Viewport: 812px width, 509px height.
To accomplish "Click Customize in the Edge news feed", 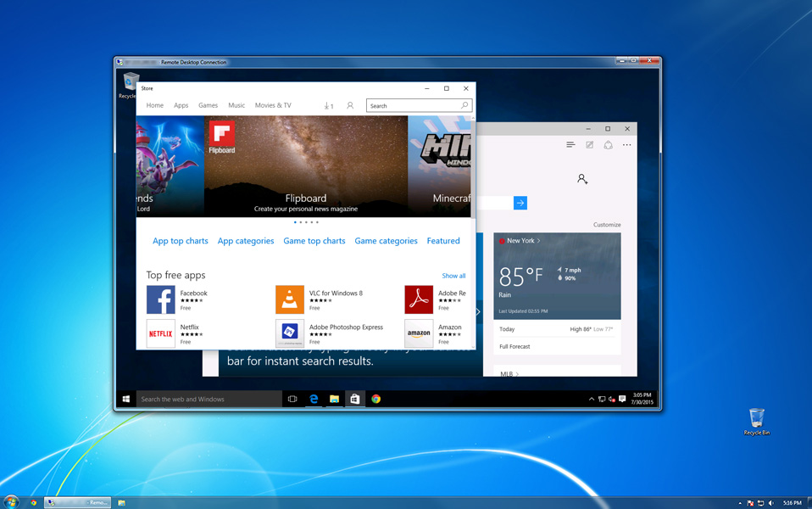I will click(607, 225).
